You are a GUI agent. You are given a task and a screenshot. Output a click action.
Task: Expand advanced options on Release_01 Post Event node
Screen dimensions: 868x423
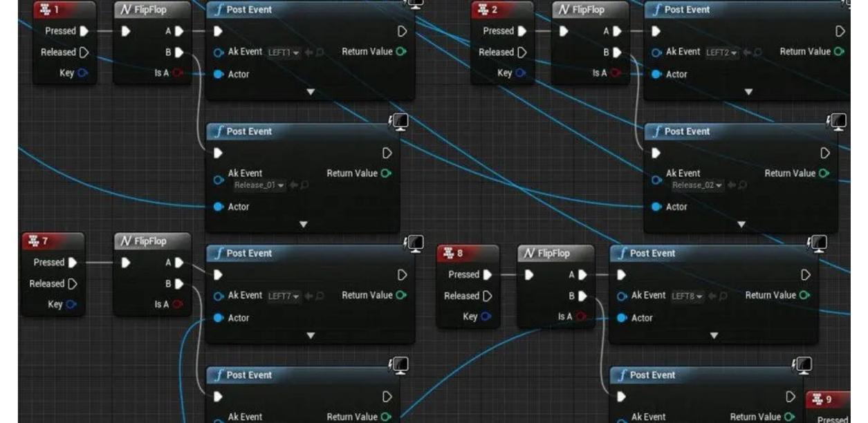point(303,224)
